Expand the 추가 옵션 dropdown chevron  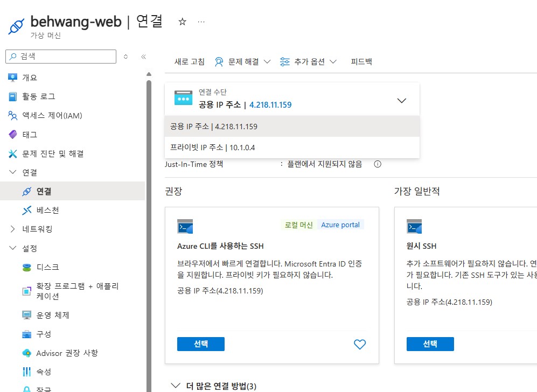click(333, 61)
